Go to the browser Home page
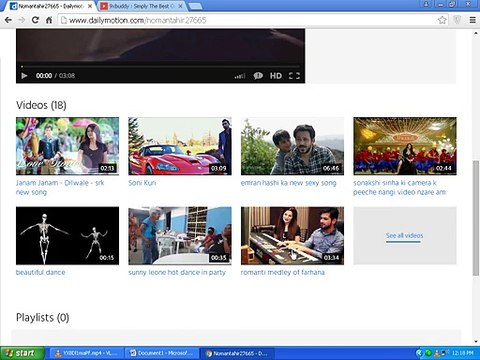480x360 pixels. pyautogui.click(x=49, y=20)
